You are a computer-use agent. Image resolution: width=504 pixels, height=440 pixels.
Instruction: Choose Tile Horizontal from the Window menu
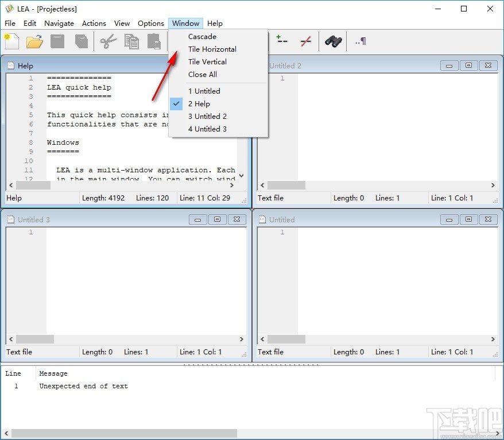[x=218, y=49]
